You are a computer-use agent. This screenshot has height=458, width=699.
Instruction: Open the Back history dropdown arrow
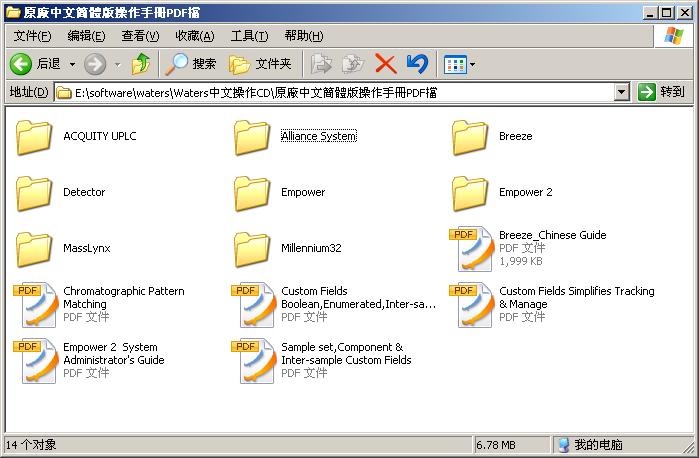coord(72,65)
